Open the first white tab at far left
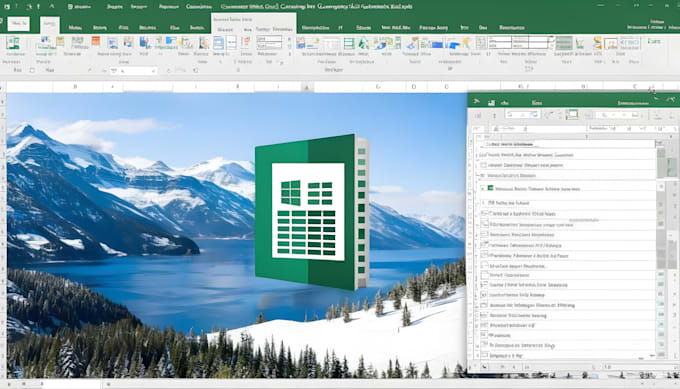 (19, 24)
